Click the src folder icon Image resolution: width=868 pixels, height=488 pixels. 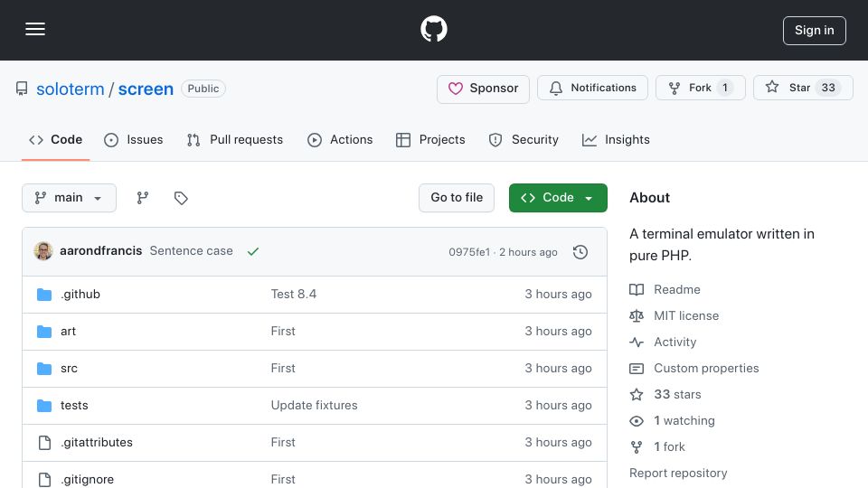point(44,369)
